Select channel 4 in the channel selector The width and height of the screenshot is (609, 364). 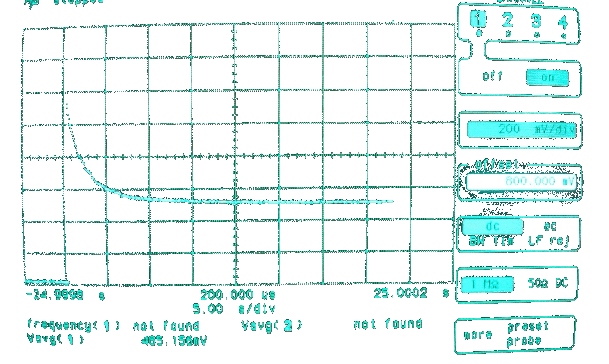tap(563, 22)
